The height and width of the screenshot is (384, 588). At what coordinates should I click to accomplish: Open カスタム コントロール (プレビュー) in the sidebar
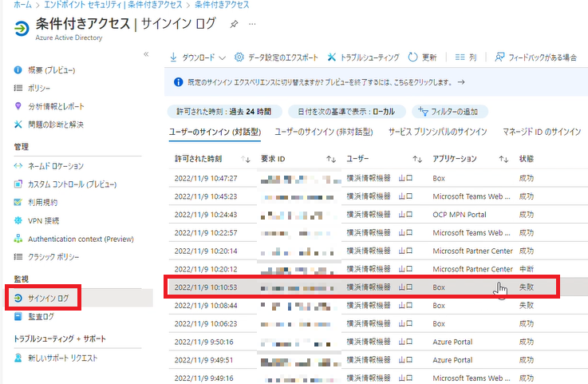pyautogui.click(x=73, y=184)
